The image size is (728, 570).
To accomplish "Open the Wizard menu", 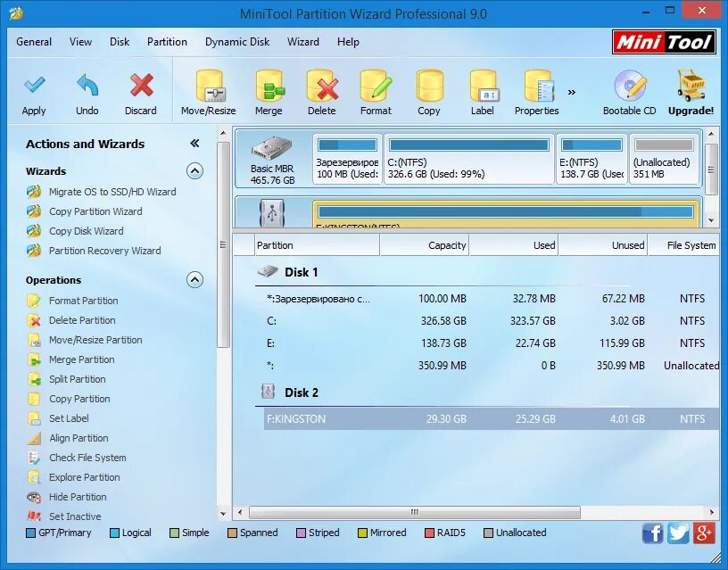I will [303, 42].
